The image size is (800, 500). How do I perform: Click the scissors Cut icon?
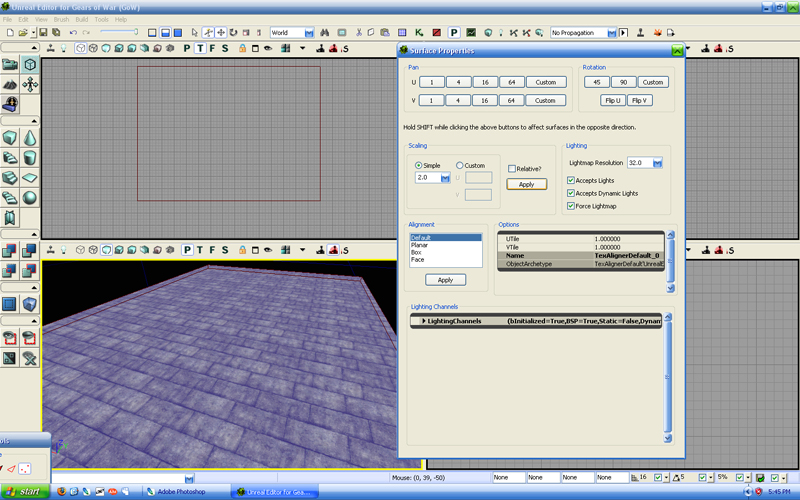pyautogui.click(x=359, y=33)
